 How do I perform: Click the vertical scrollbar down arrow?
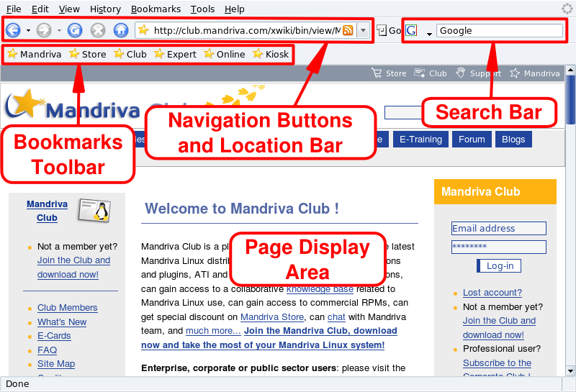[570, 370]
